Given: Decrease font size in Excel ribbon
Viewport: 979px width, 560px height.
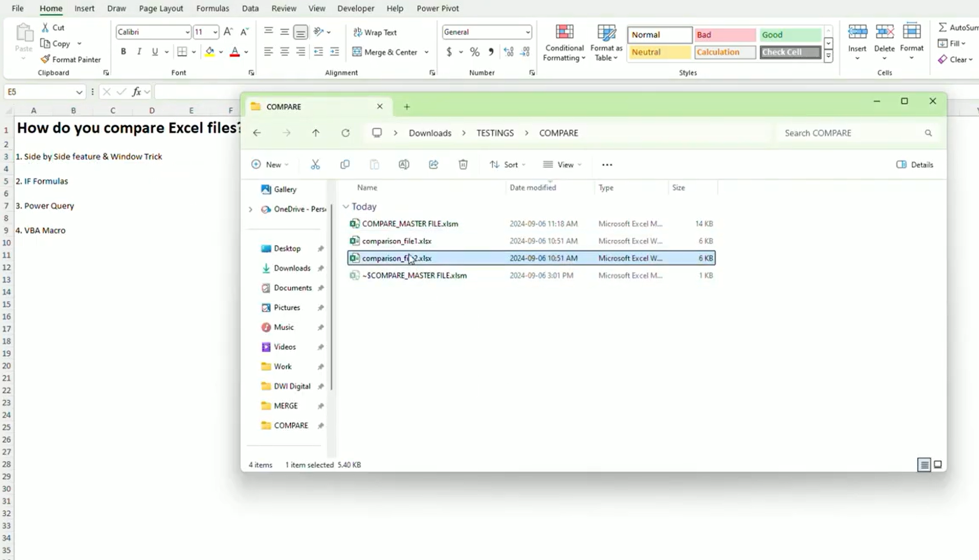Looking at the screenshot, I should (x=245, y=32).
